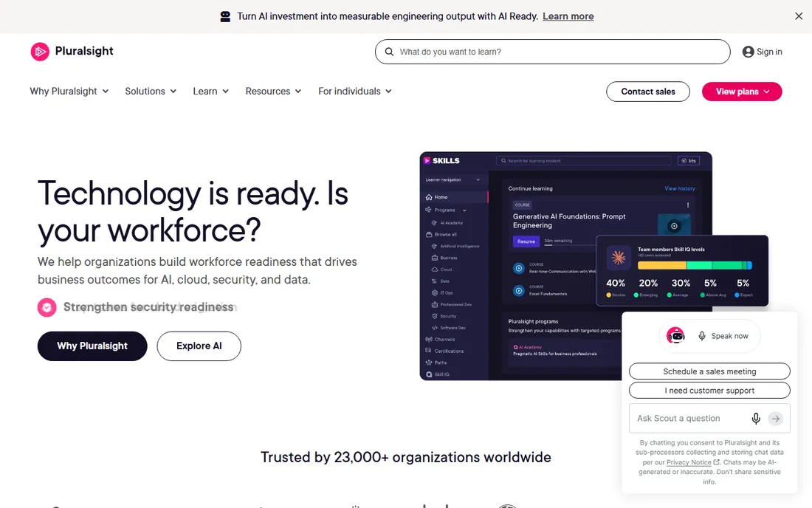Click the search magnifier icon

click(389, 52)
